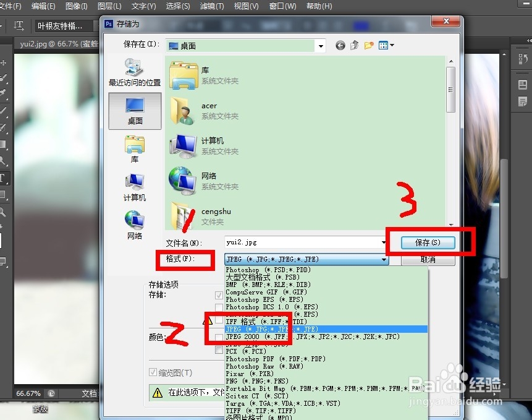
Task: Choose JPEG (*.JPG;*.JPEG;*.JPE) in format list
Action: click(x=326, y=329)
